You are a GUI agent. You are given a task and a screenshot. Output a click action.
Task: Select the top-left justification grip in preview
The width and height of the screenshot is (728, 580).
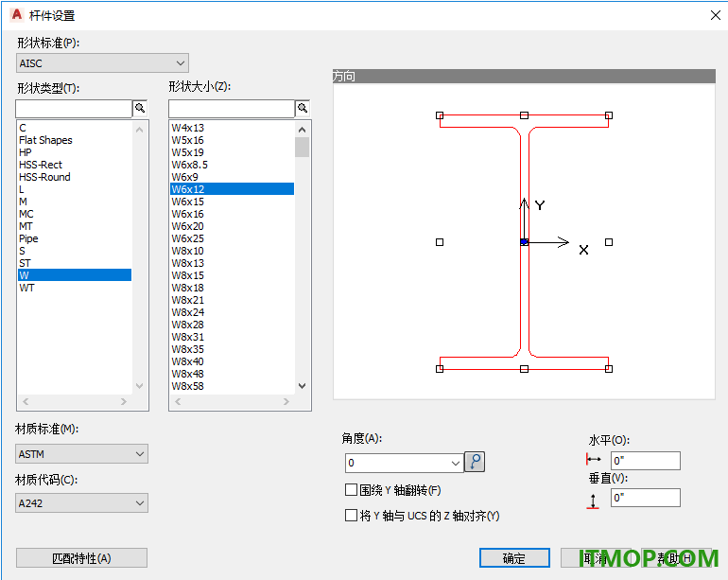[x=440, y=115]
